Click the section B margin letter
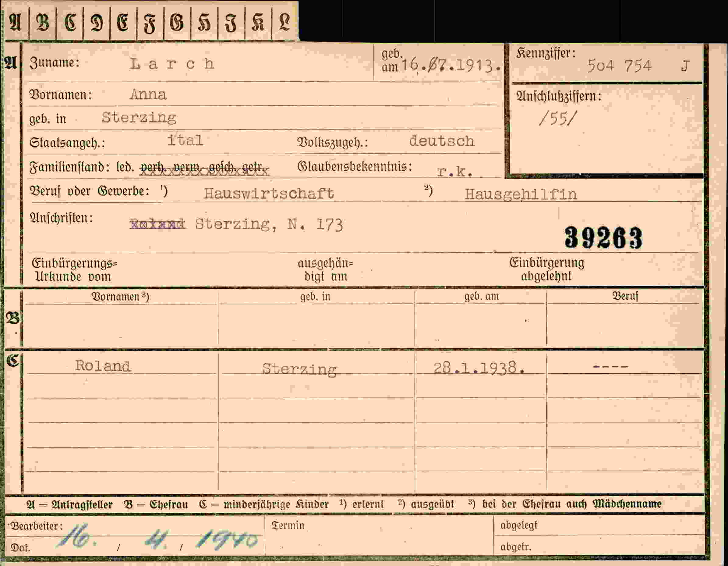Image resolution: width=728 pixels, height=566 pixels. [x=13, y=318]
